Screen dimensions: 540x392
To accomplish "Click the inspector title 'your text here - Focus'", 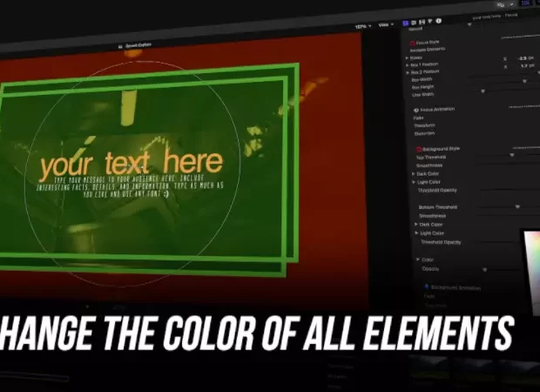I will point(495,17).
